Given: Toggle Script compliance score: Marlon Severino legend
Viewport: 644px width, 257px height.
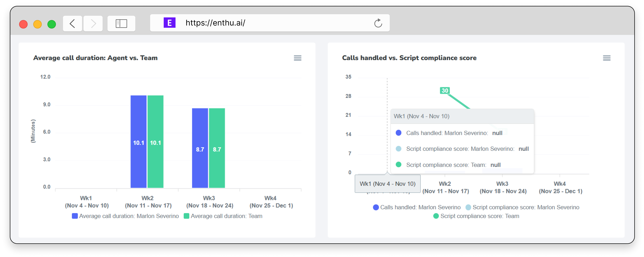Looking at the screenshot, I should 522,207.
